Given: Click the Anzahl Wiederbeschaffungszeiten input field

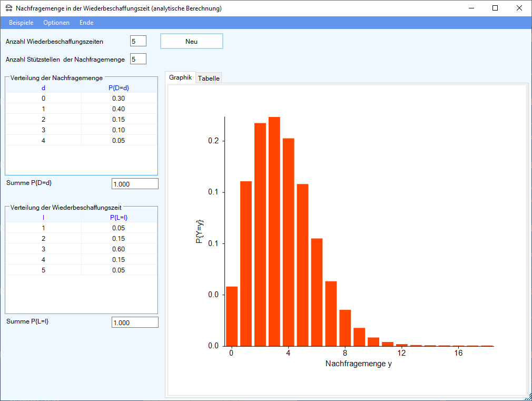Looking at the screenshot, I should 138,41.
